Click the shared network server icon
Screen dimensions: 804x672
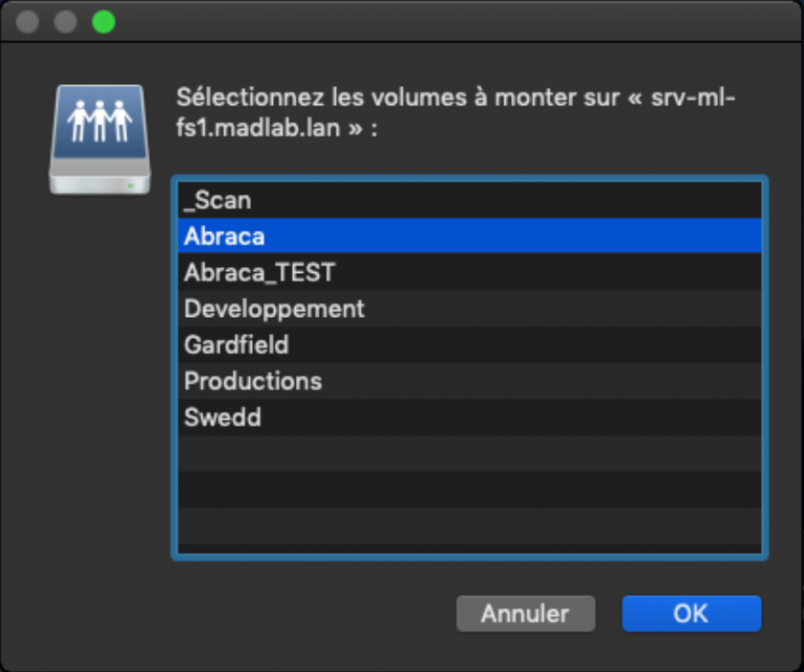point(100,140)
